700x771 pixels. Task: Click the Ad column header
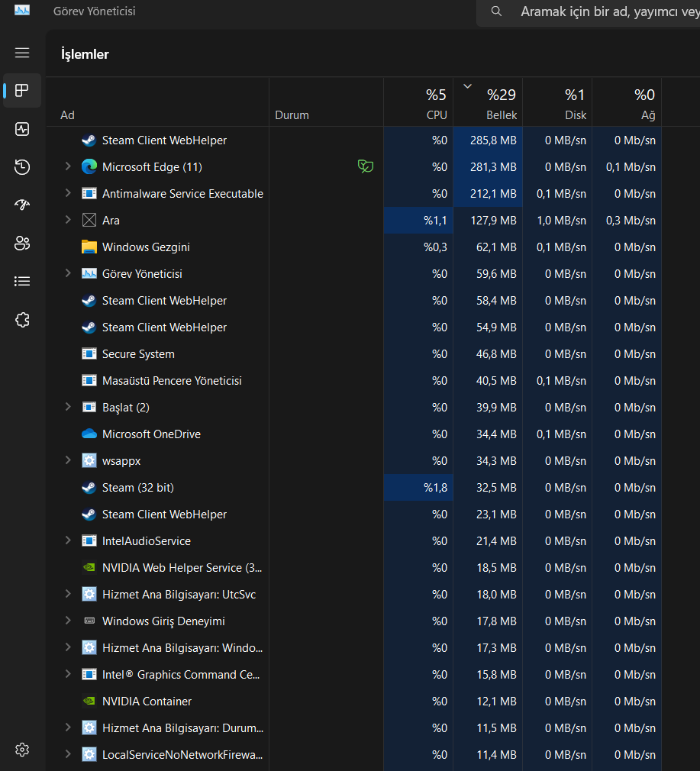click(67, 115)
